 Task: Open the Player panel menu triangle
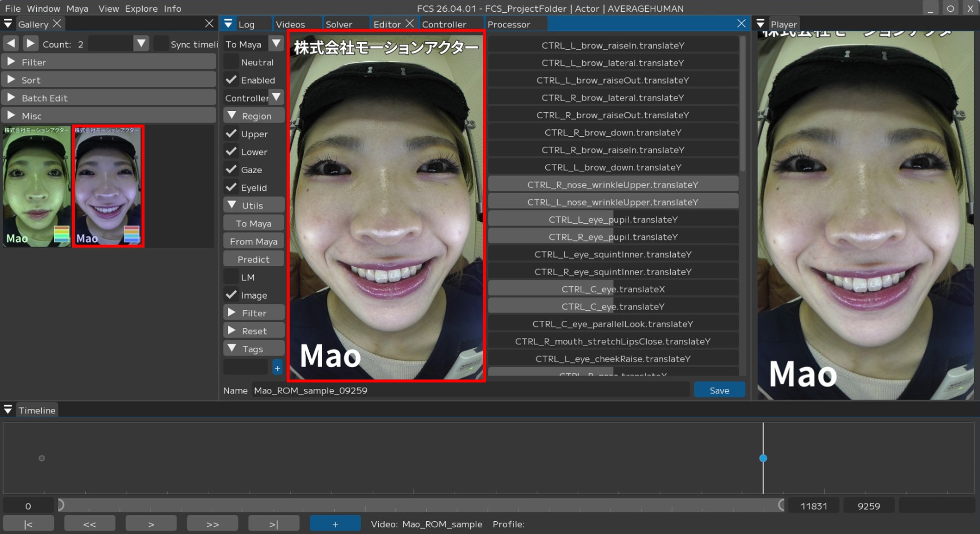click(760, 24)
